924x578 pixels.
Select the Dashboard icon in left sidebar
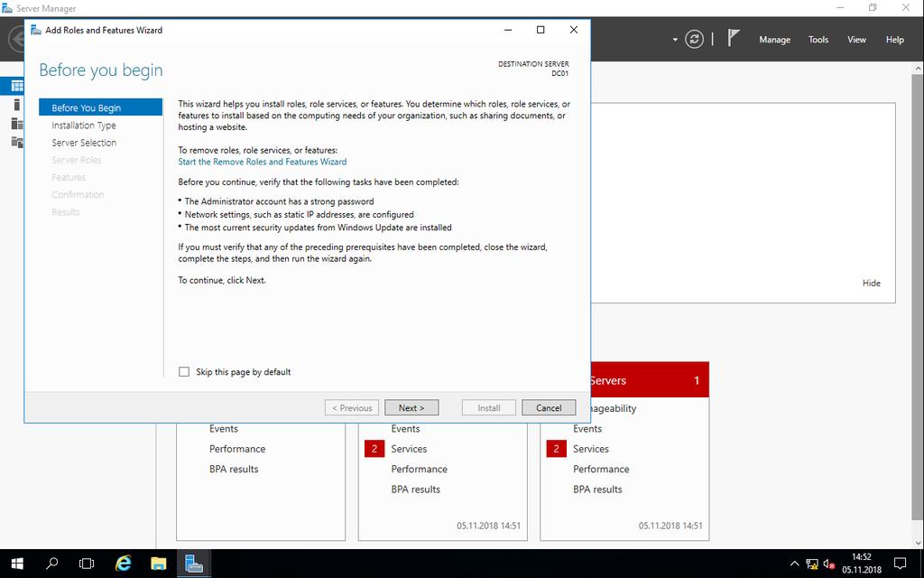tap(17, 86)
